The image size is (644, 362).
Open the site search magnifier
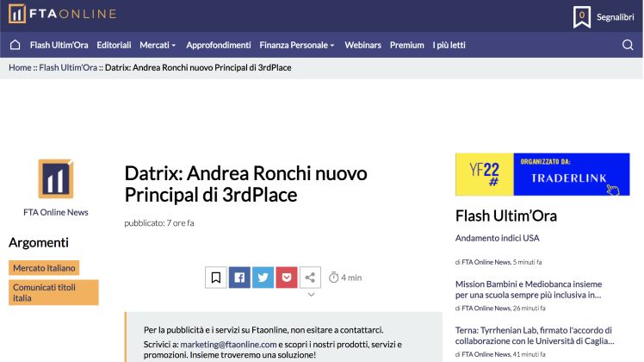[x=628, y=45]
